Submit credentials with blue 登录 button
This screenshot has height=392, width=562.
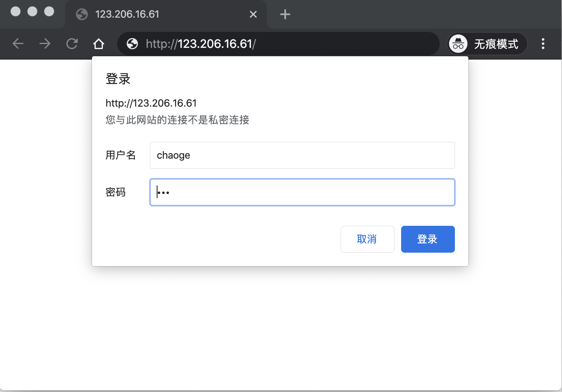pos(428,239)
